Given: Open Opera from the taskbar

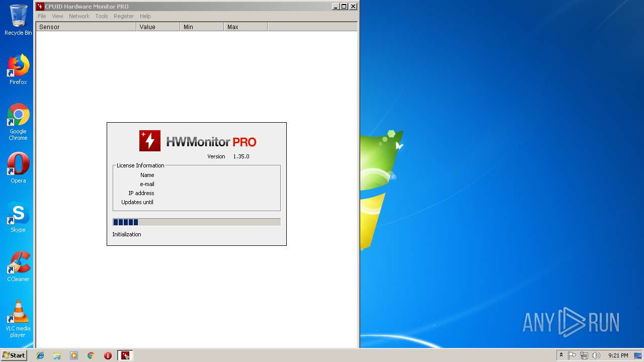Looking at the screenshot, I should pos(108,355).
